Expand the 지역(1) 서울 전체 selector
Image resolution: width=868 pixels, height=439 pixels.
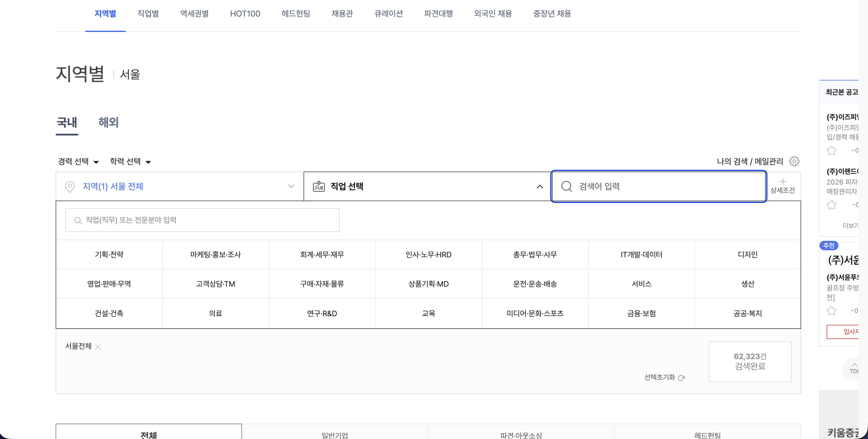click(x=180, y=186)
